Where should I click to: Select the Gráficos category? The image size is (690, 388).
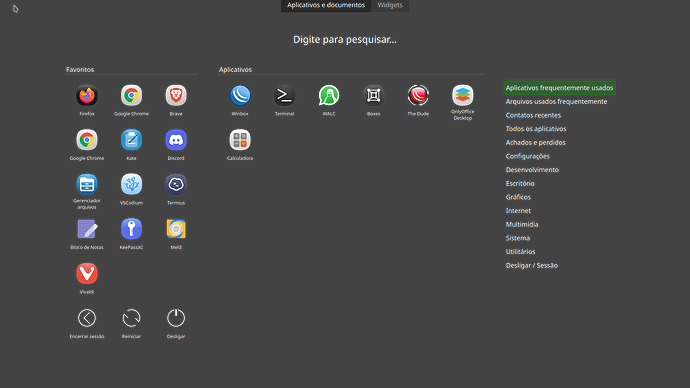click(518, 197)
